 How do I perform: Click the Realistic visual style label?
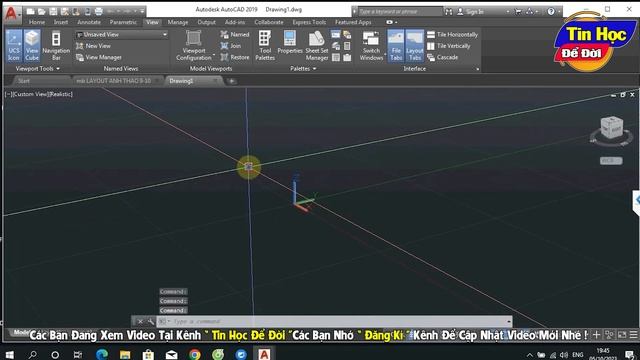pos(61,94)
